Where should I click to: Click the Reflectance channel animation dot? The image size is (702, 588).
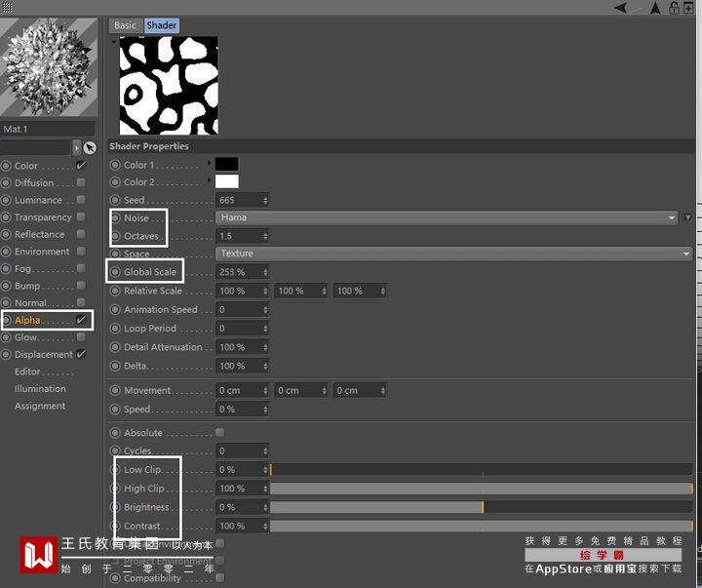[x=6, y=234]
